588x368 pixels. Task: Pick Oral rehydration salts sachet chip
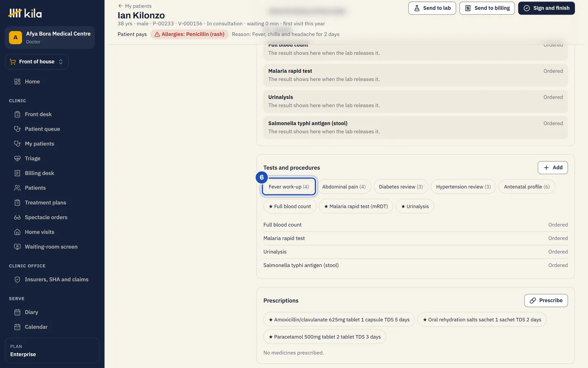(482, 320)
